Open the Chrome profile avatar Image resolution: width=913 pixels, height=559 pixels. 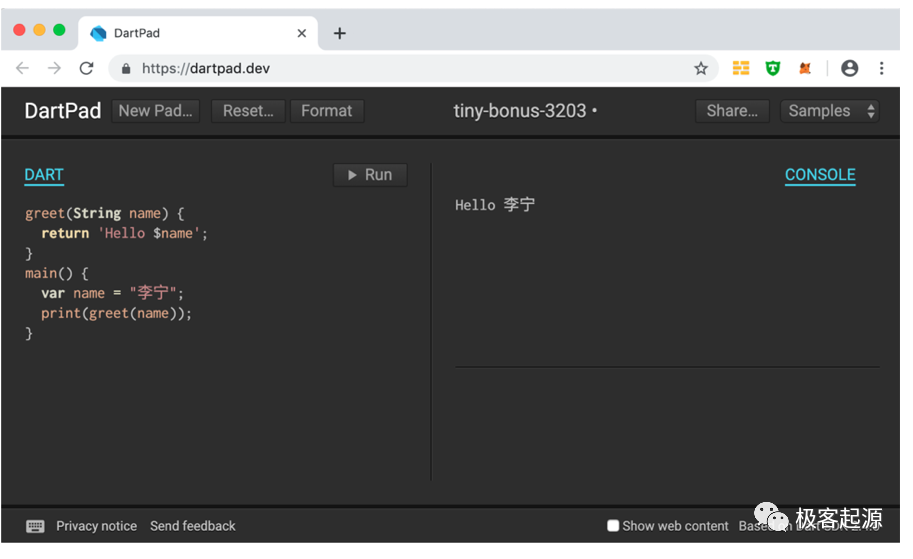click(x=850, y=68)
